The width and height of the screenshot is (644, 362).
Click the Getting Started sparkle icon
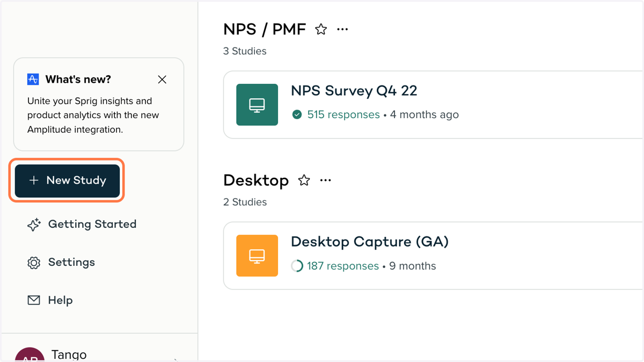[34, 225]
